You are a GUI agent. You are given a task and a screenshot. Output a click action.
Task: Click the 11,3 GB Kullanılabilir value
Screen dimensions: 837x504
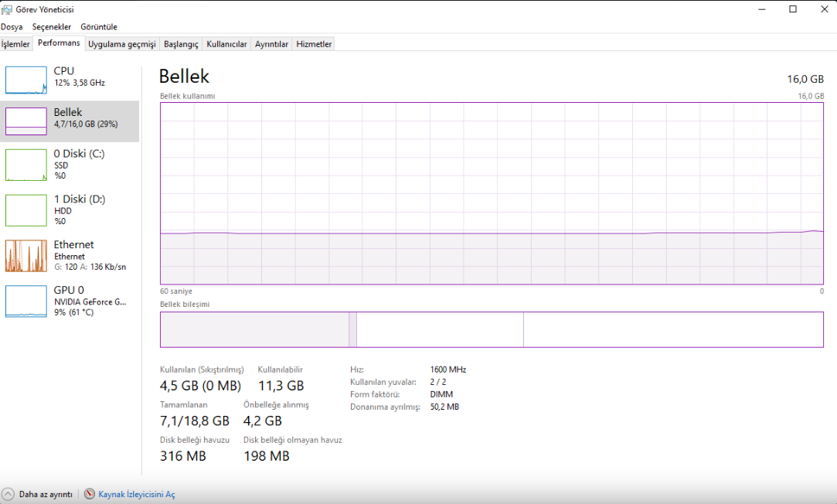tap(281, 386)
